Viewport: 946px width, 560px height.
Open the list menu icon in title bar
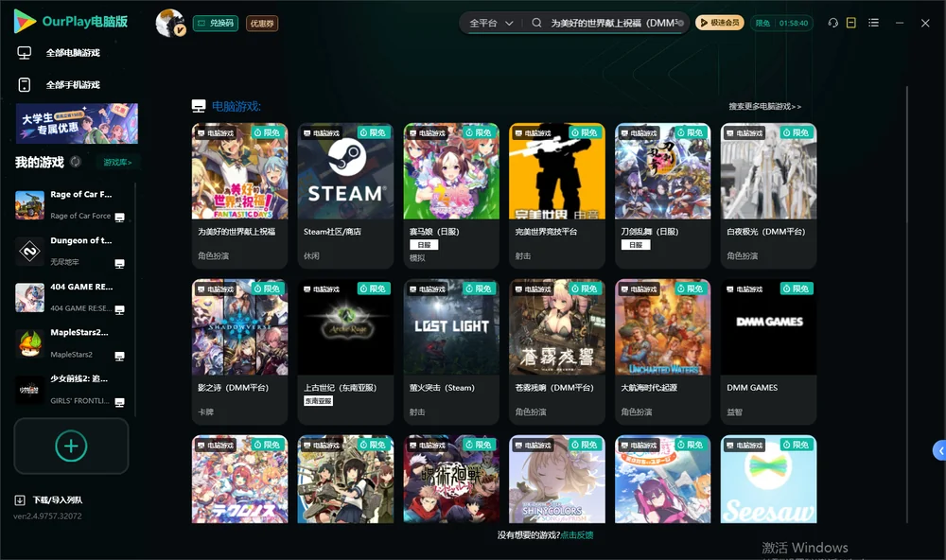point(873,23)
